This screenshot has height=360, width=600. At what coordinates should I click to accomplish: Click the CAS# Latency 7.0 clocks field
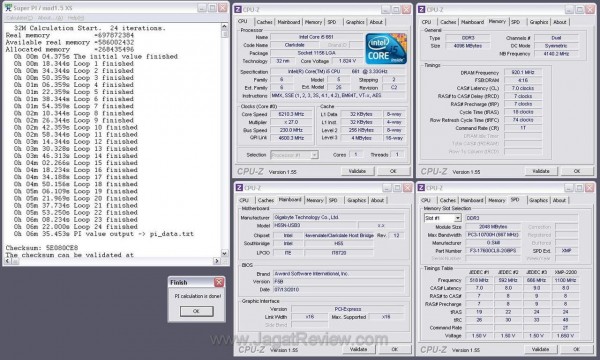[523, 88]
